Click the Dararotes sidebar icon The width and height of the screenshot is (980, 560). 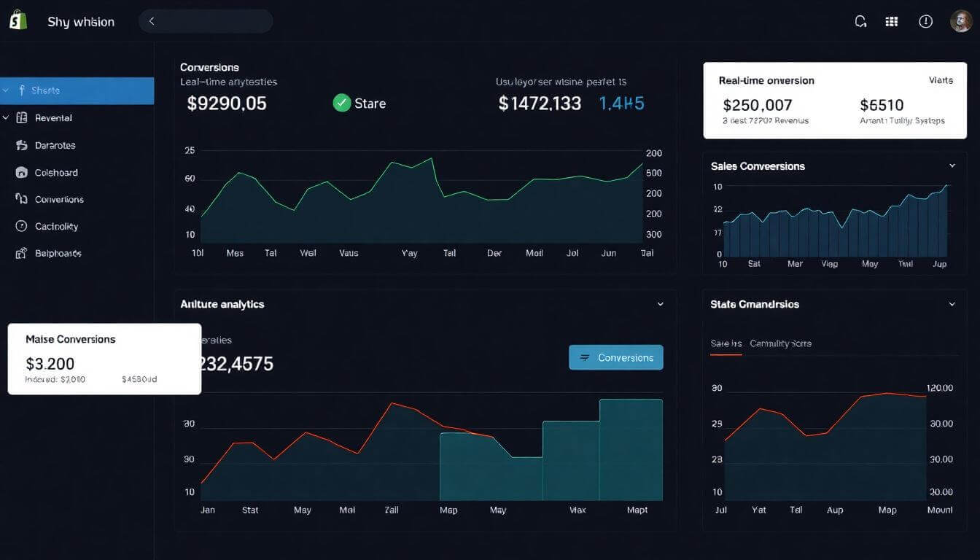coord(21,145)
